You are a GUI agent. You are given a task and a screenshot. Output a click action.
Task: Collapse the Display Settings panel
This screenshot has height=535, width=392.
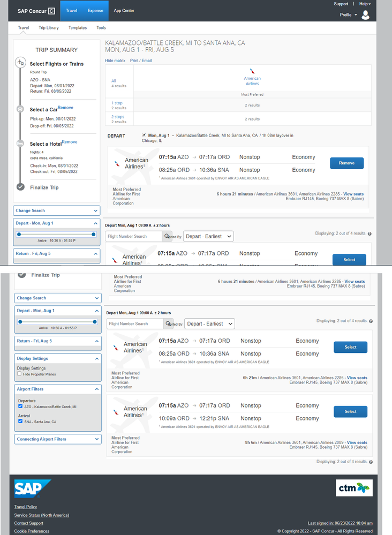96,359
